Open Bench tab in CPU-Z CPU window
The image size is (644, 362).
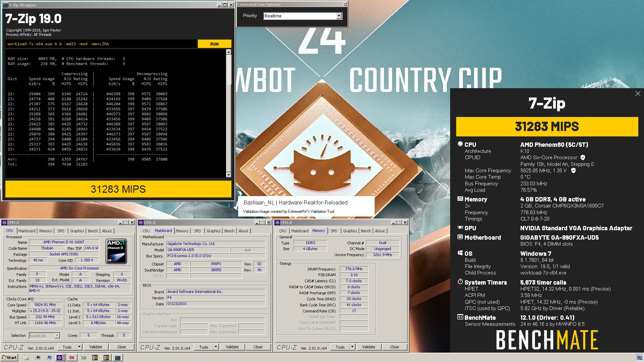click(x=93, y=231)
